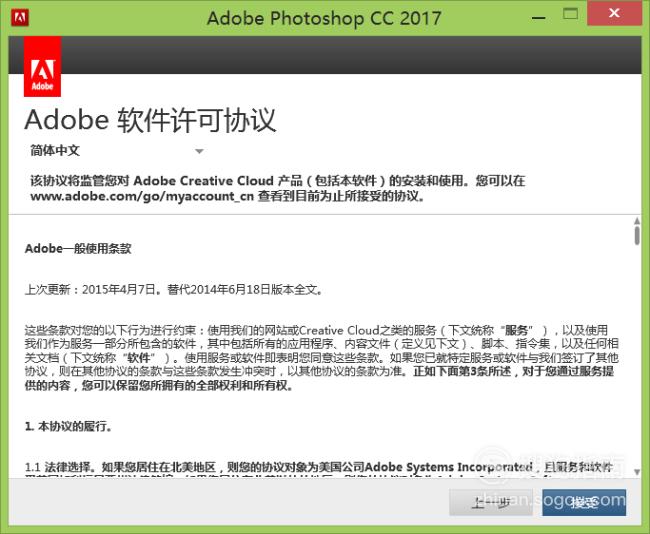
Task: Click the paragraph starting 这些条款对您的以下行为
Action: tap(322, 358)
